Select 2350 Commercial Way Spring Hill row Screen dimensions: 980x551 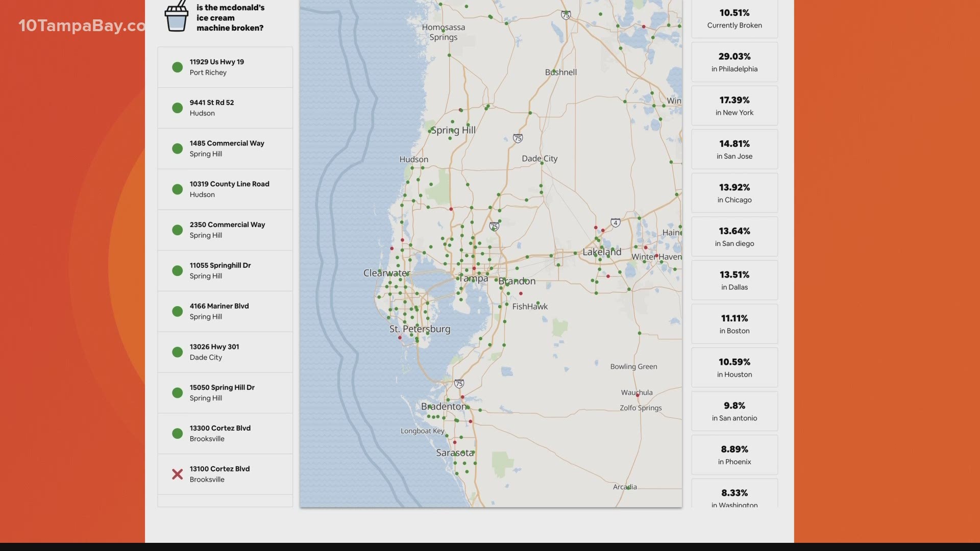(225, 230)
